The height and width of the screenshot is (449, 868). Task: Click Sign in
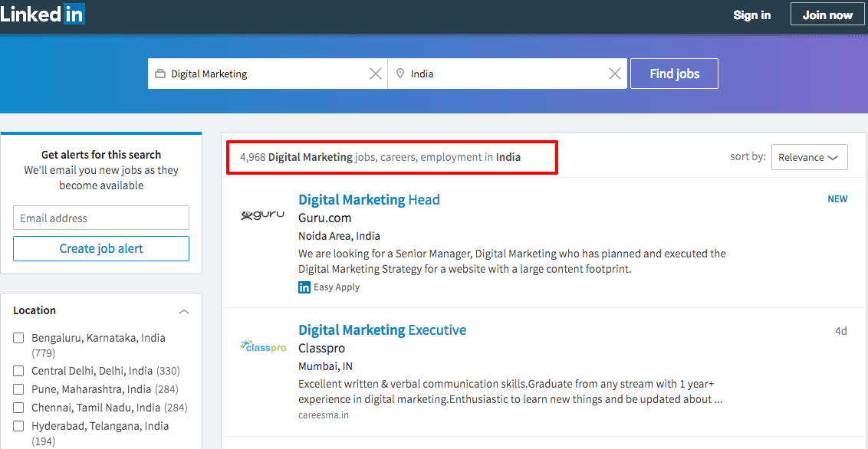pos(751,15)
